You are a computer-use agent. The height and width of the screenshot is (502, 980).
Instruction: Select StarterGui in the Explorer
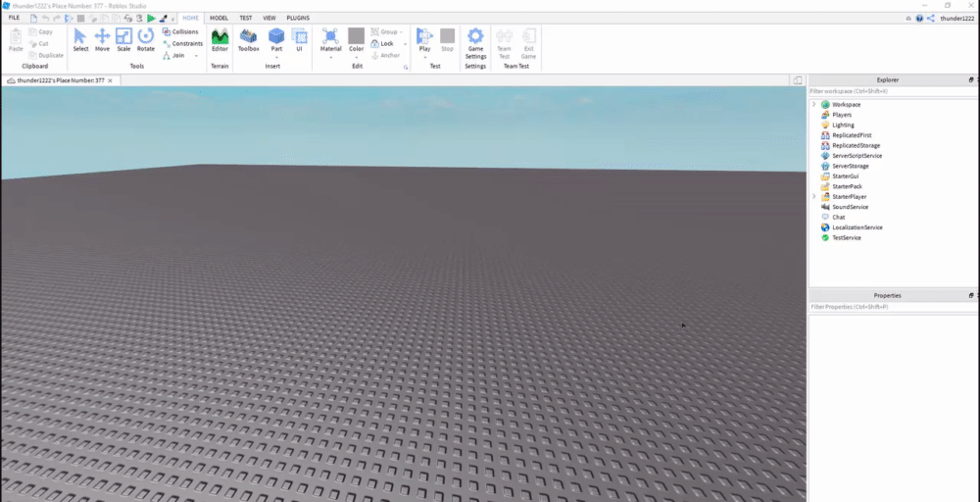(x=845, y=176)
